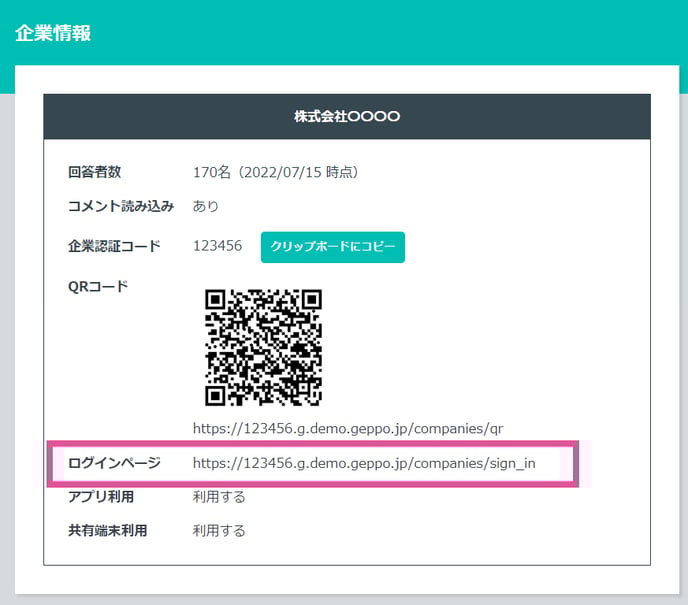Click the あり value for comment loading

click(x=206, y=206)
